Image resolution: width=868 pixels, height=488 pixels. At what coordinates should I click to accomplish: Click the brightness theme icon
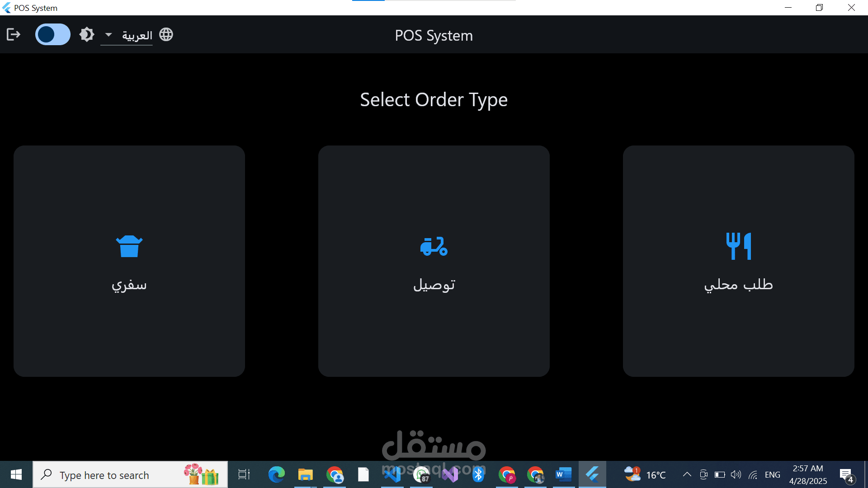(x=86, y=34)
